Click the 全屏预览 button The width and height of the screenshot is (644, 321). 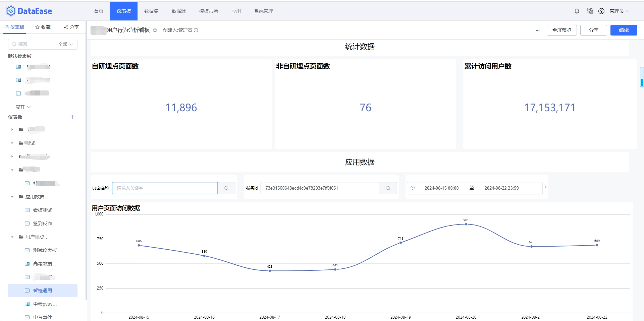(x=562, y=30)
